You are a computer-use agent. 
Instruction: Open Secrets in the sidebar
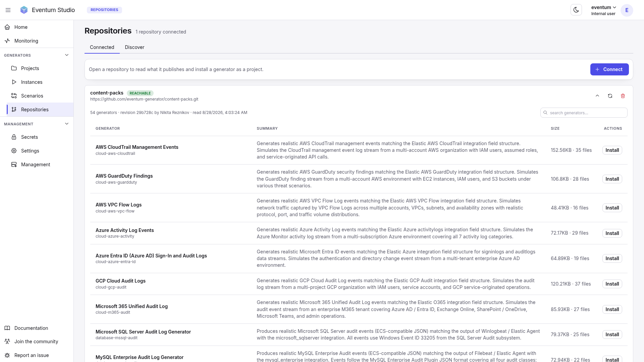(x=40, y=137)
